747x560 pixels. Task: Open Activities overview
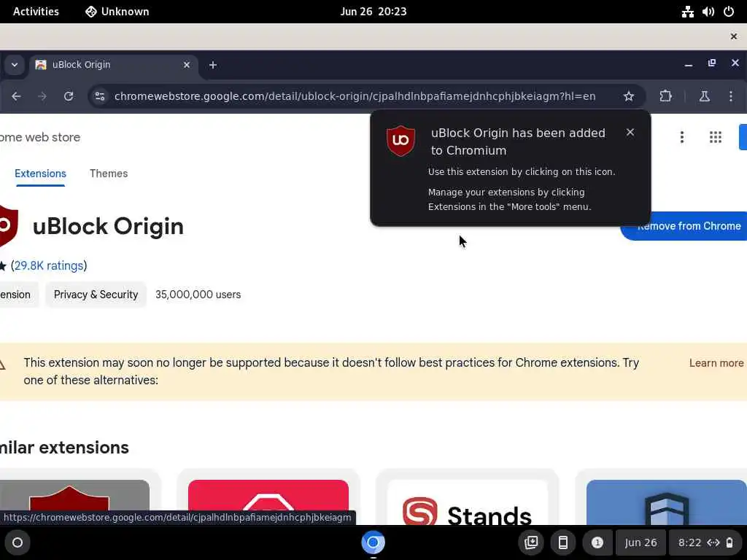tap(36, 12)
